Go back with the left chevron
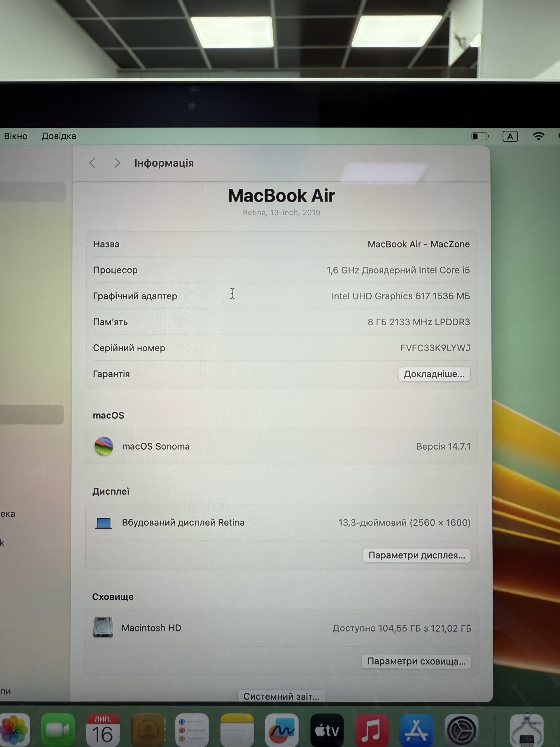 pos(92,163)
